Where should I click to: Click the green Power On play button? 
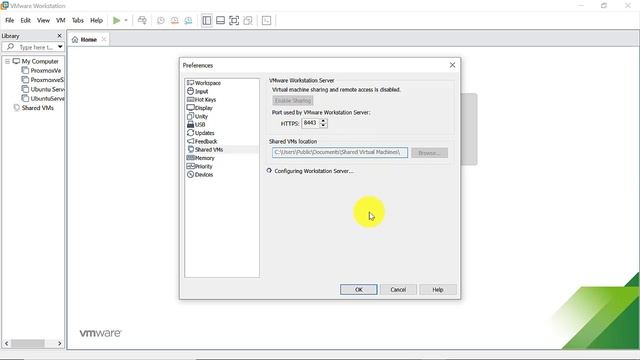[x=116, y=20]
